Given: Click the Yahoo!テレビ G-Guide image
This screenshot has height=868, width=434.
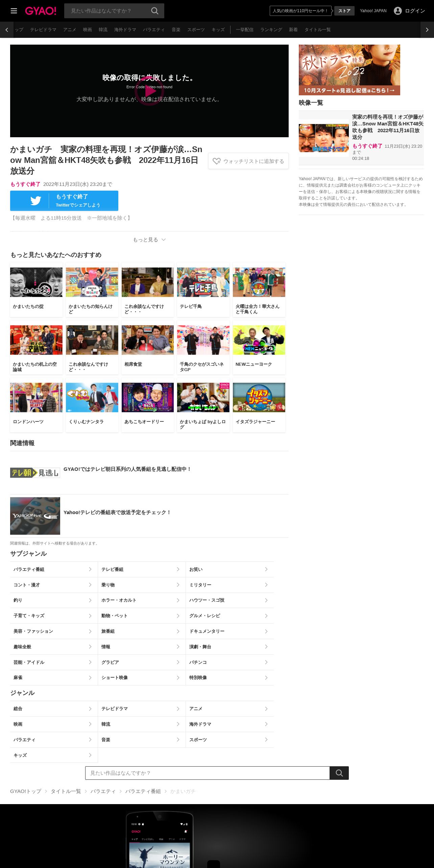Looking at the screenshot, I should click(35, 516).
